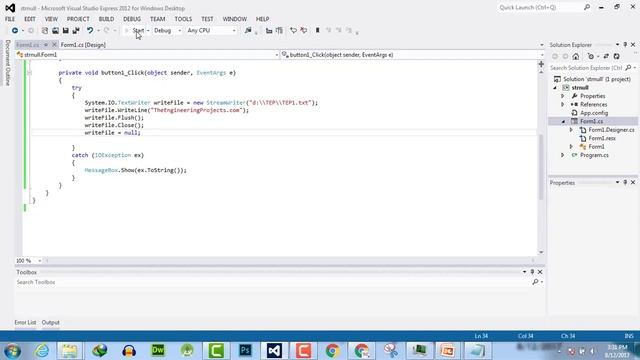Open the EDIT menu
640x360 pixels.
30,19
